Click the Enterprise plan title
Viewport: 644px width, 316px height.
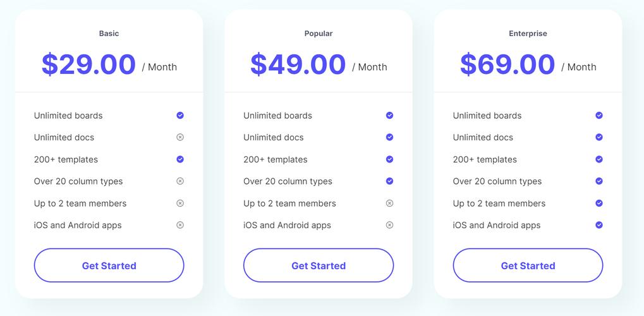528,33
